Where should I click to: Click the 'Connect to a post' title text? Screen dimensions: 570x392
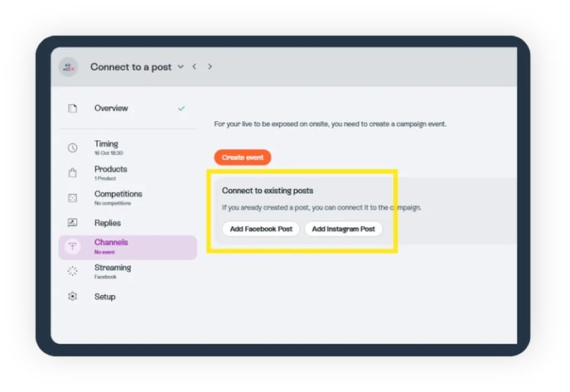(131, 67)
